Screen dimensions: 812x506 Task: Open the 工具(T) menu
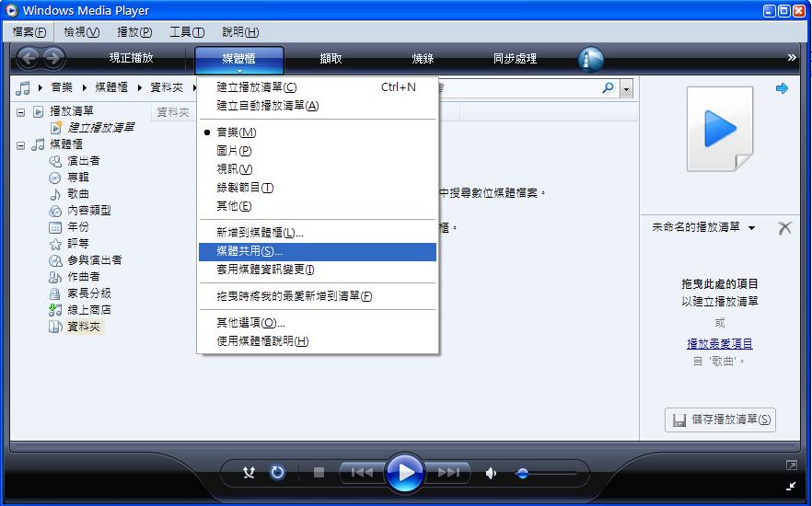[x=188, y=32]
